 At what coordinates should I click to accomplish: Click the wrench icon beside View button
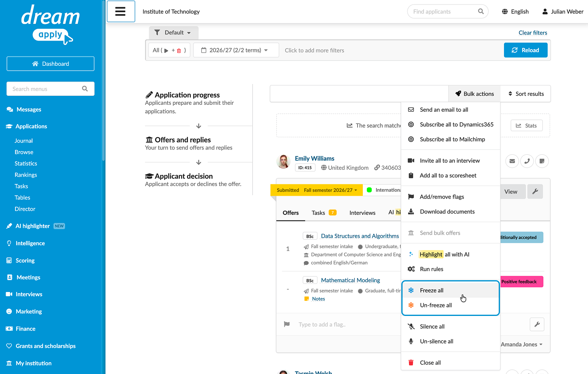click(x=535, y=191)
